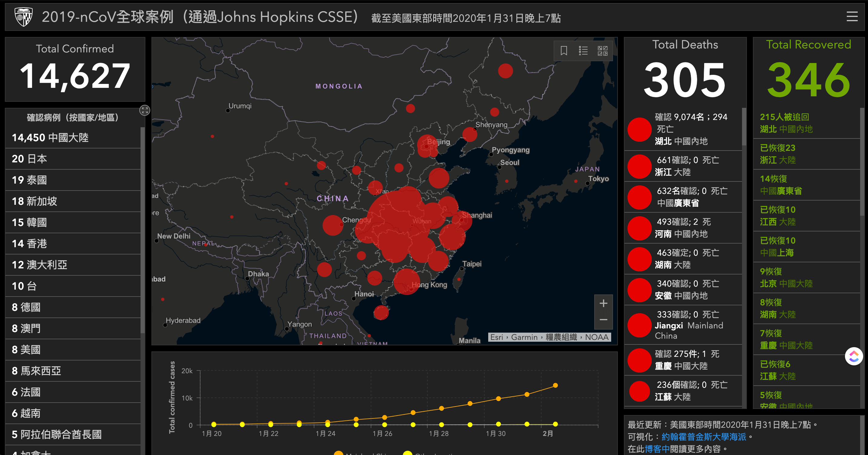Click the red circle beside 安徽 340 confirmed
Image resolution: width=868 pixels, height=455 pixels.
(x=639, y=290)
